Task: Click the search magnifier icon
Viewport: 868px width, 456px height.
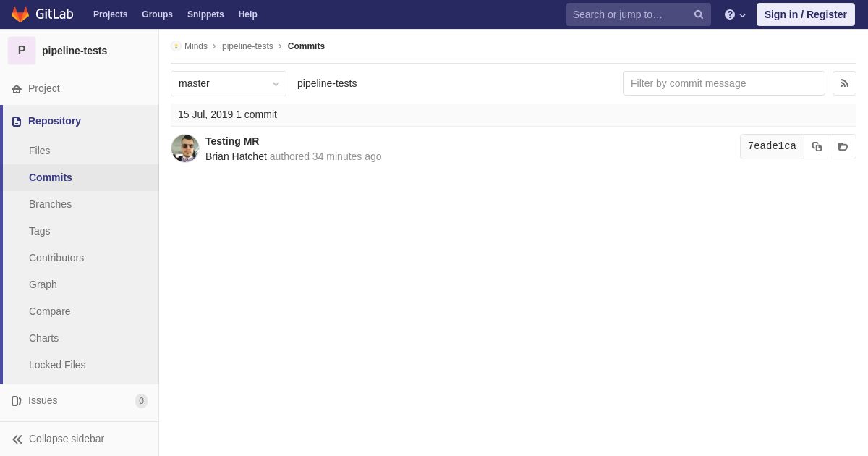Action: coord(699,14)
